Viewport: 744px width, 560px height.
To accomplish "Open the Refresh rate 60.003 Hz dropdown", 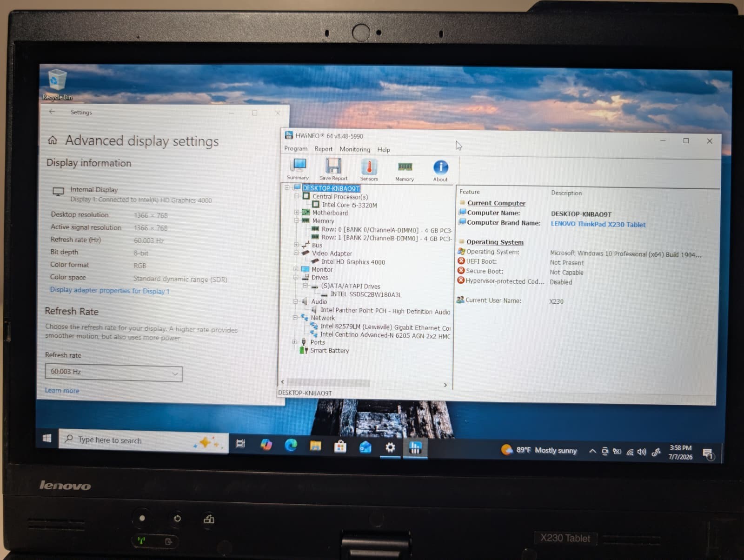I will (113, 372).
